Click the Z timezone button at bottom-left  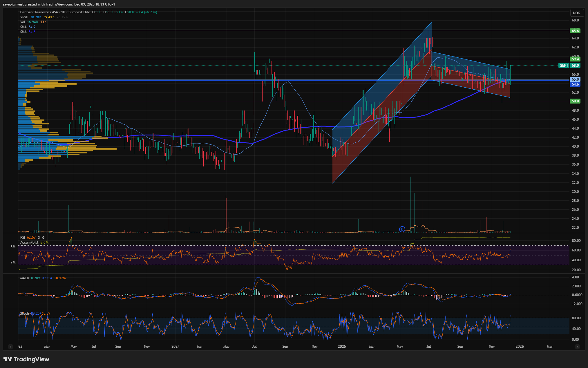coord(11,347)
